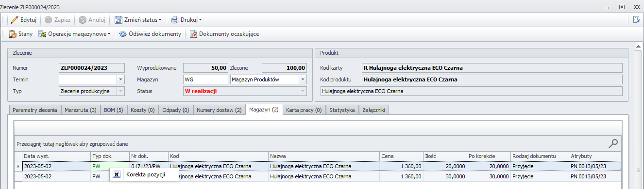This screenshot has height=189, width=644.
Task: Open the Odpady (0) tab
Action: coord(175,110)
